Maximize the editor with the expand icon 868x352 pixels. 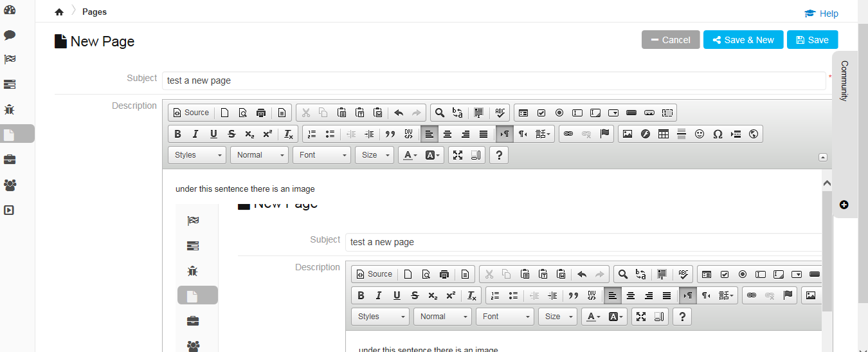pyautogui.click(x=458, y=155)
